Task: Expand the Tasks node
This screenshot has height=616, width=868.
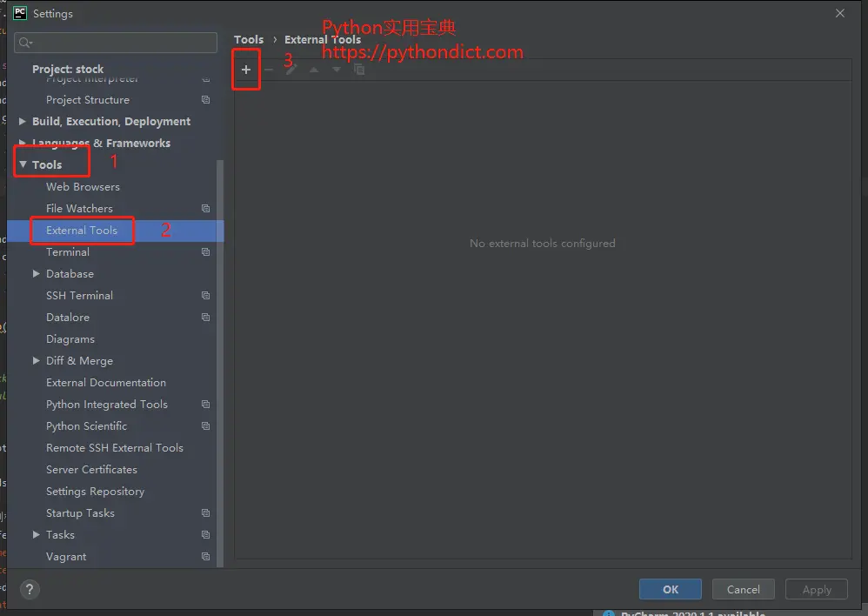Action: pyautogui.click(x=36, y=534)
